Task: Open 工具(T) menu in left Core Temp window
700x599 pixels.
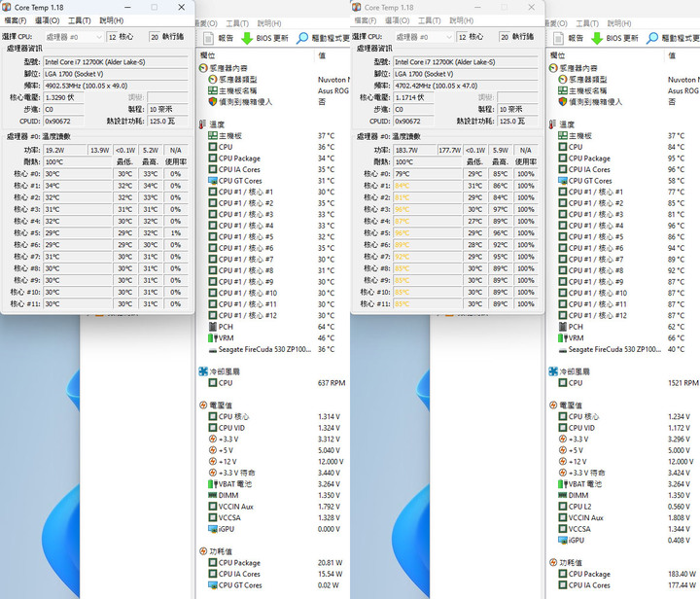Action: point(80,20)
